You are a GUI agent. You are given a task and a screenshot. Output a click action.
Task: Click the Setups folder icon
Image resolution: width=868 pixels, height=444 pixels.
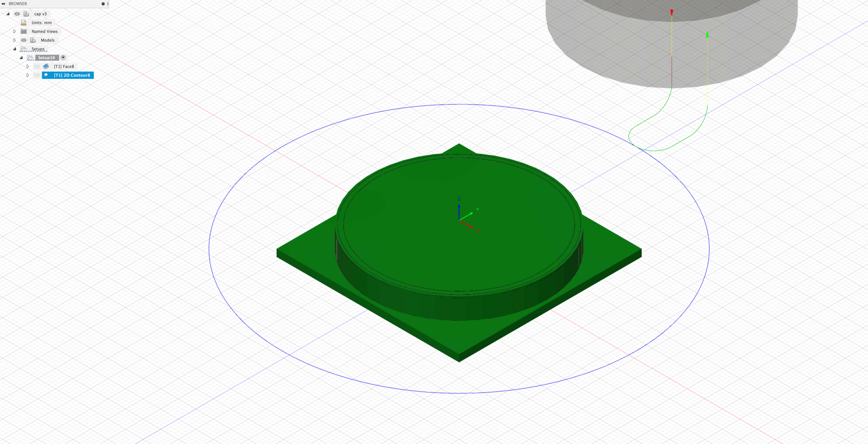point(23,49)
